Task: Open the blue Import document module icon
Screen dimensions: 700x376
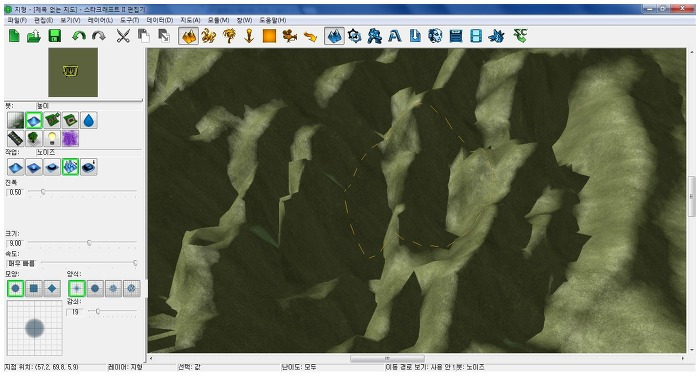Action: click(x=415, y=36)
